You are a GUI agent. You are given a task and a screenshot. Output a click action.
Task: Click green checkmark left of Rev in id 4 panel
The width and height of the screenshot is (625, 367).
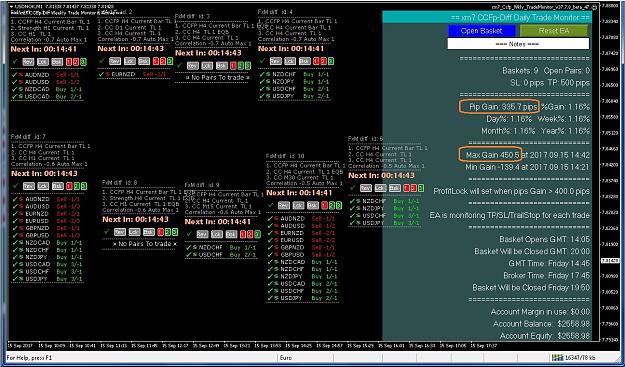point(263,61)
